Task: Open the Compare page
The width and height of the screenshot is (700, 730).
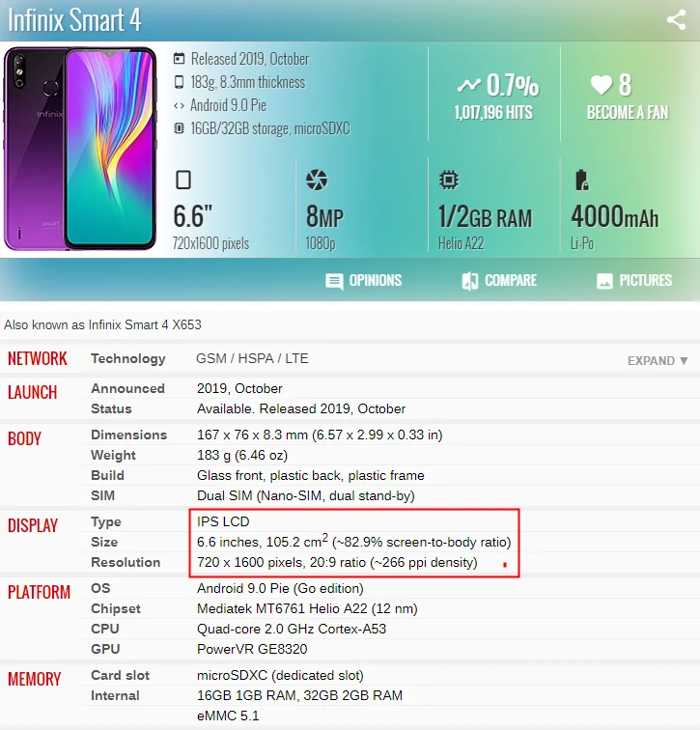Action: (499, 281)
